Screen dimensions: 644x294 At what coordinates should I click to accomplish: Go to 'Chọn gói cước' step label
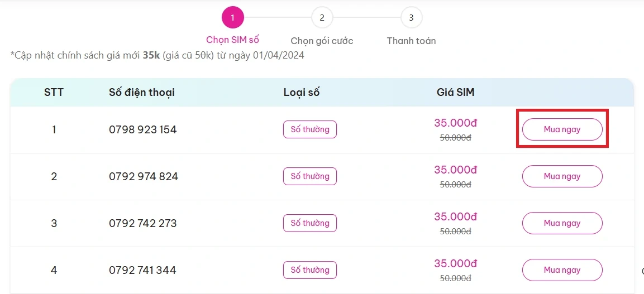pos(322,41)
